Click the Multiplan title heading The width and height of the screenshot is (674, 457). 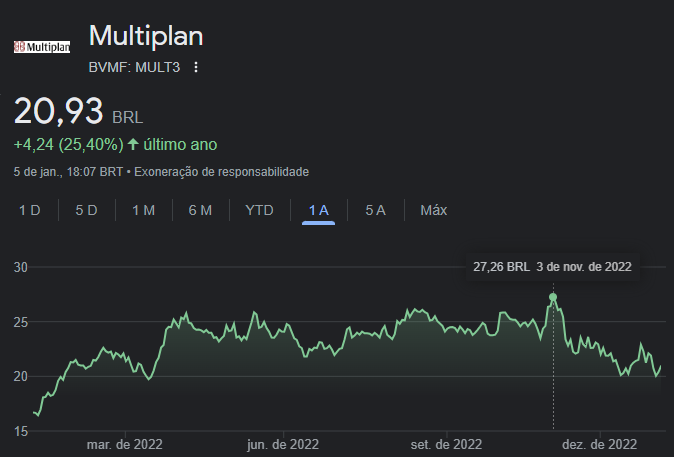146,36
